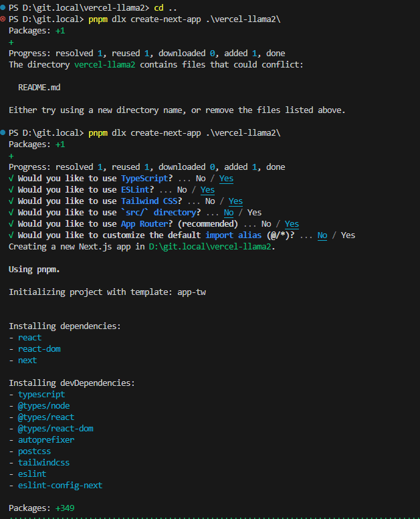Click the 'Tailwind CSS' keyword in prompt

pyautogui.click(x=149, y=201)
